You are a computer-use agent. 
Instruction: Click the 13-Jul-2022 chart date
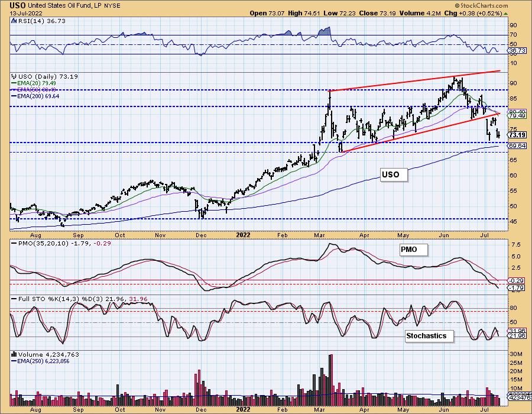26,13
